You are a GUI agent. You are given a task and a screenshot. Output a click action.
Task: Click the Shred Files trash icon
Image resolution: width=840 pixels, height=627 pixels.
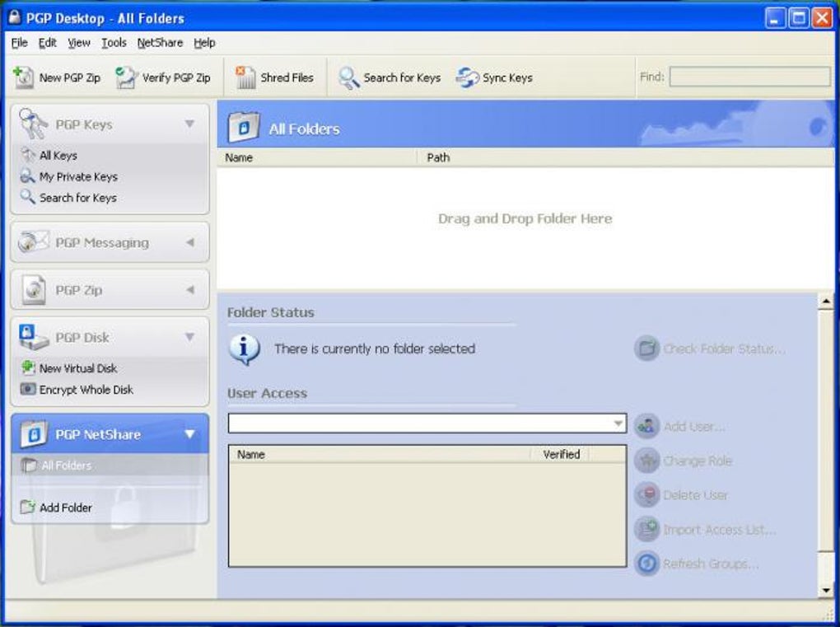coord(245,77)
